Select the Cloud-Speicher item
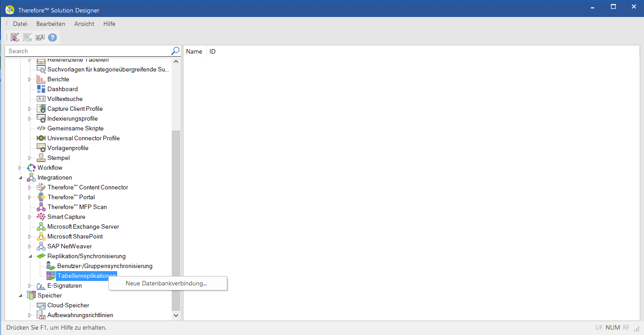644x335 pixels. pyautogui.click(x=67, y=305)
